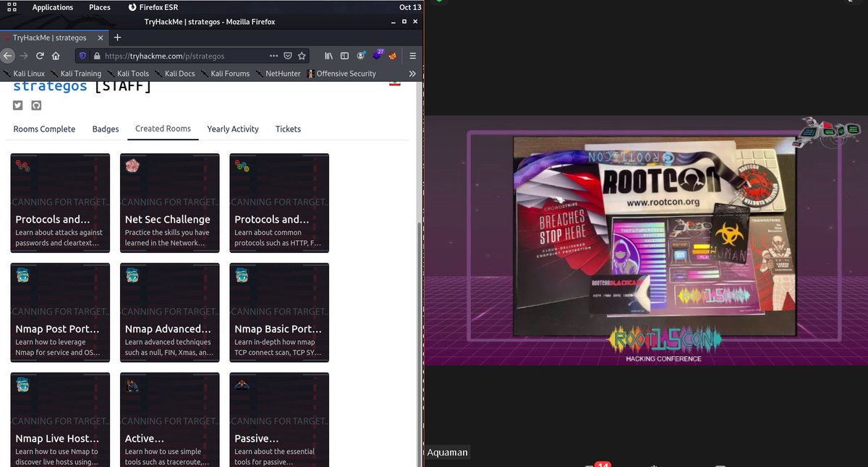Viewport: 868px width, 467px height.
Task: Open Kali Forums bookmark
Action: [225, 74]
